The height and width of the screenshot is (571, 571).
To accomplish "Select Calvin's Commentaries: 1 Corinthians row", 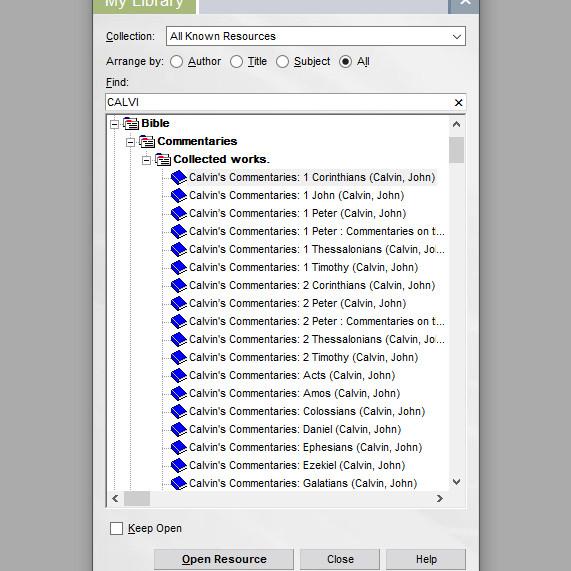I will click(312, 177).
